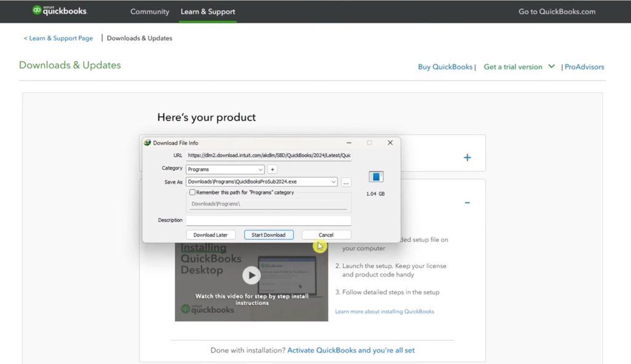This screenshot has height=364, width=631.
Task: Click the Description input field
Action: pos(269,220)
